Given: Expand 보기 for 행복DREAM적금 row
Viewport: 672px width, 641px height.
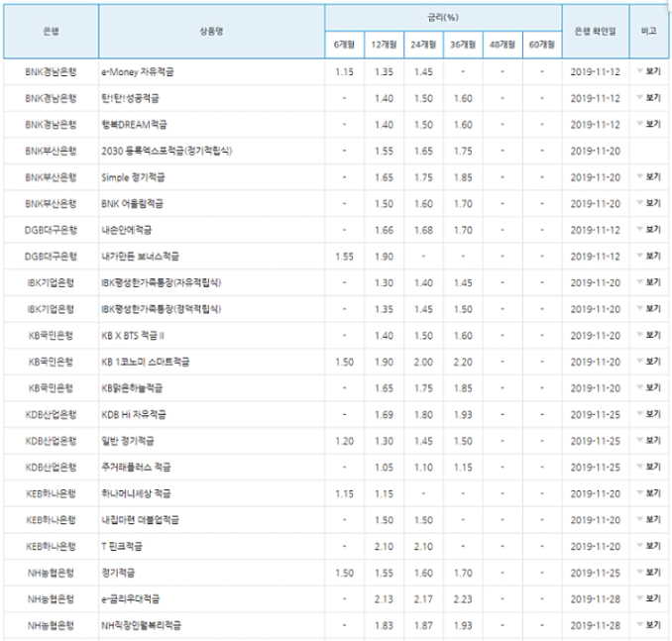Looking at the screenshot, I should (x=649, y=124).
